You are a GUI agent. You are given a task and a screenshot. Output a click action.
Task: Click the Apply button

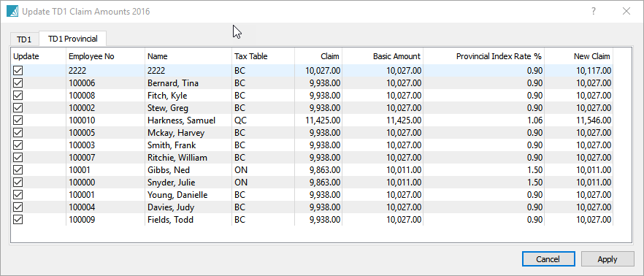tap(607, 259)
